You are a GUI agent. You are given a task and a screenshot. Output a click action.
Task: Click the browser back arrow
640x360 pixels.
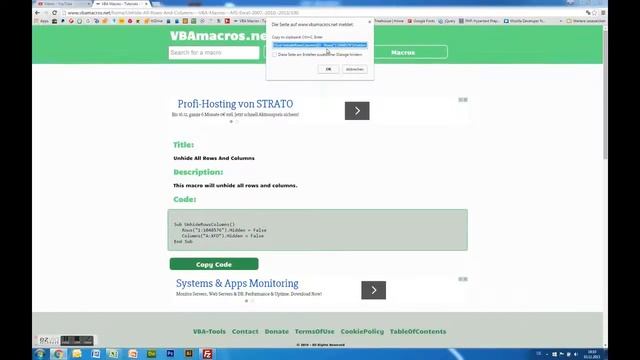click(38, 13)
